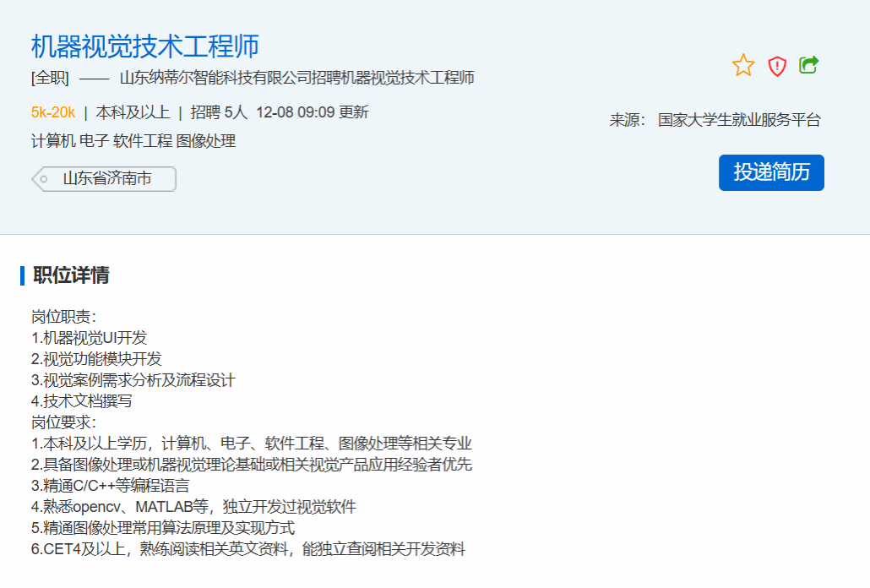Click the 本科及以上 education requirement
This screenshot has width=870, height=588.
[x=133, y=112]
